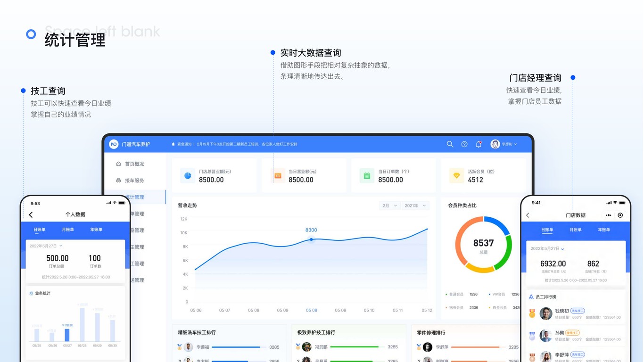Screen dimensions: 644x362
Task: Click the 500.00 订单总额 value in 个人数据
Action: (x=58, y=258)
